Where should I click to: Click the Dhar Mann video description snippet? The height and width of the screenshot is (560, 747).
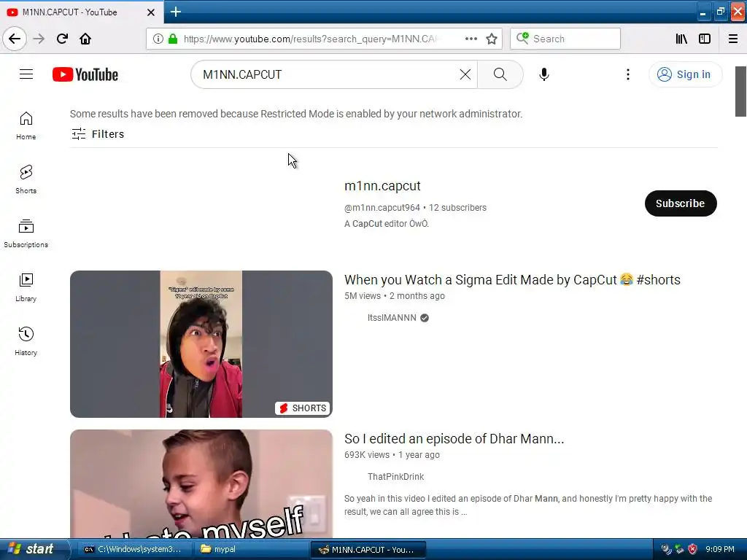[x=528, y=505]
